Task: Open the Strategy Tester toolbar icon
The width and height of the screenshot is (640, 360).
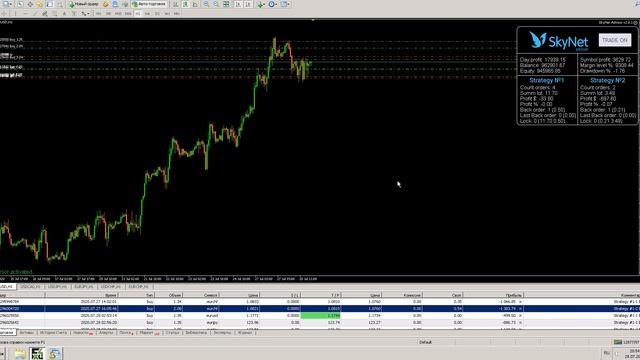Action: pyautogui.click(x=60, y=4)
